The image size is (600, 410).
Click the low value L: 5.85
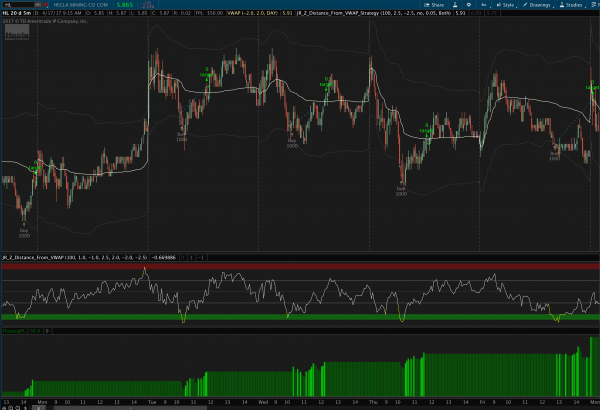point(139,13)
